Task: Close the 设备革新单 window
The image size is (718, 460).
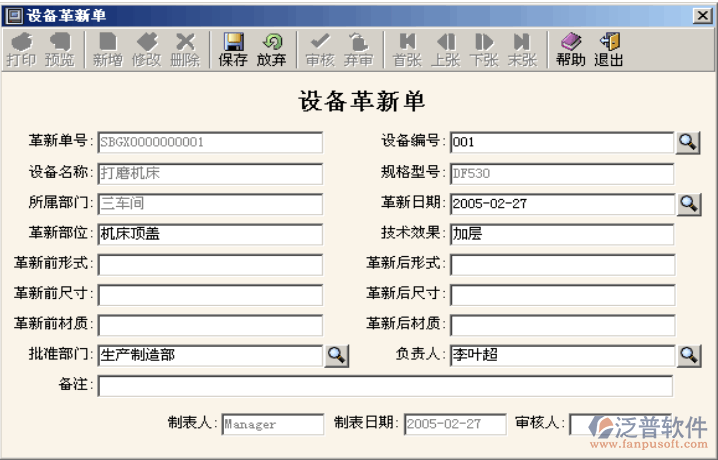Action: [703, 16]
